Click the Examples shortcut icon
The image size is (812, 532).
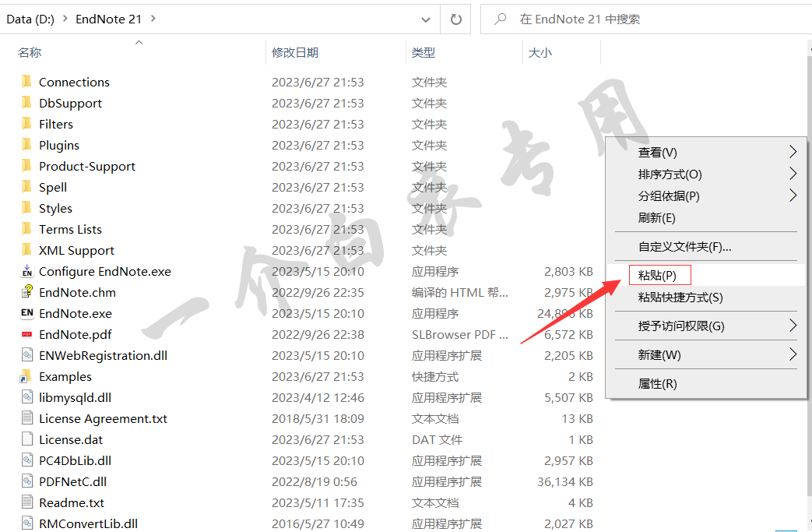click(26, 376)
